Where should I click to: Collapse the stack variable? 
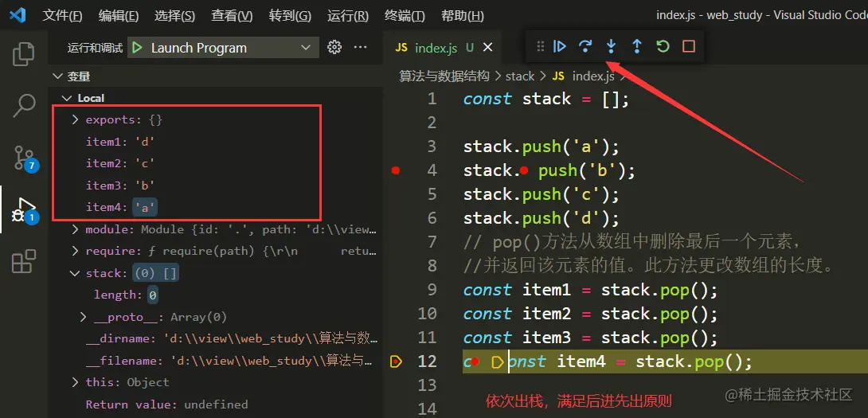coord(76,273)
